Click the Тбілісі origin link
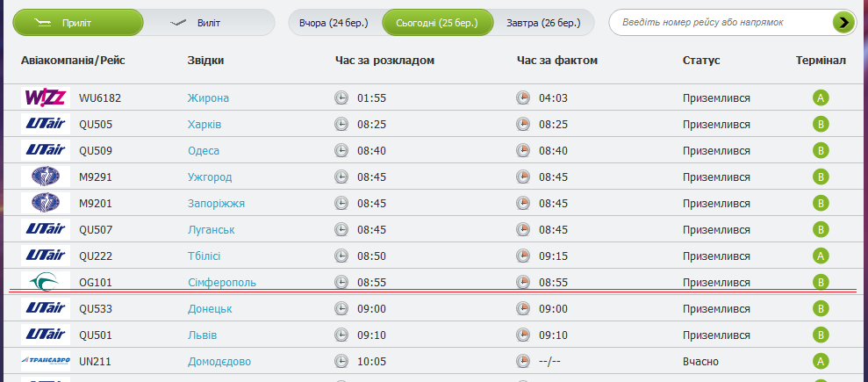The image size is (868, 382). pos(204,256)
